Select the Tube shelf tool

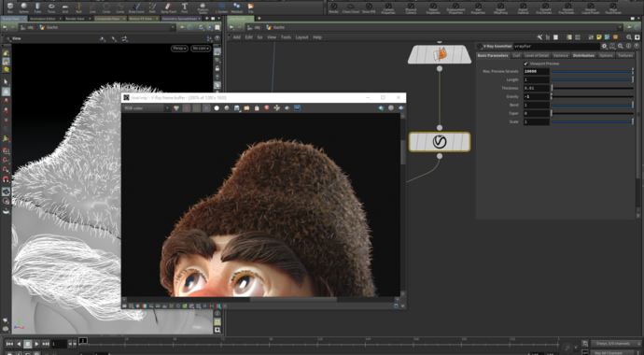click(37, 7)
